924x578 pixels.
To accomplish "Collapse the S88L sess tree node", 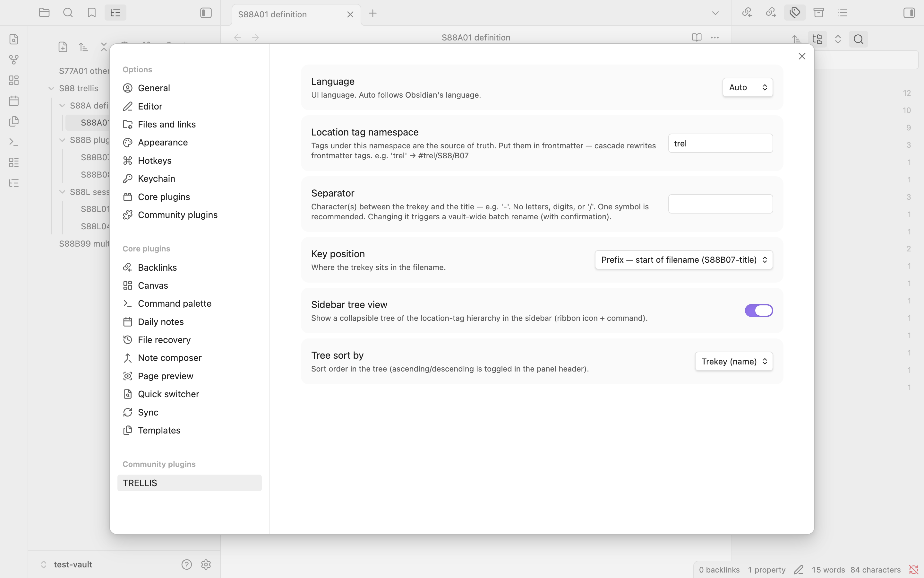I will [x=62, y=192].
